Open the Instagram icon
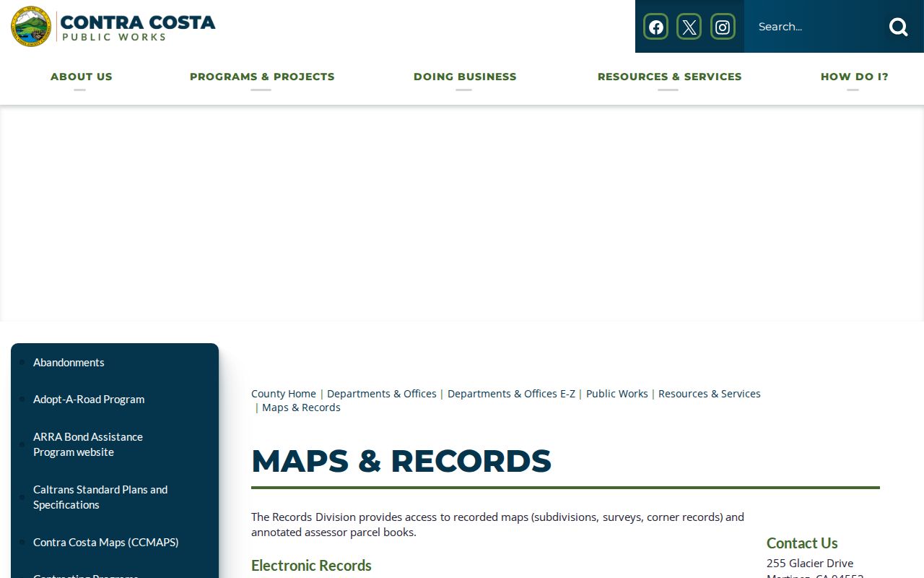Viewport: 924px width, 578px height. (723, 27)
